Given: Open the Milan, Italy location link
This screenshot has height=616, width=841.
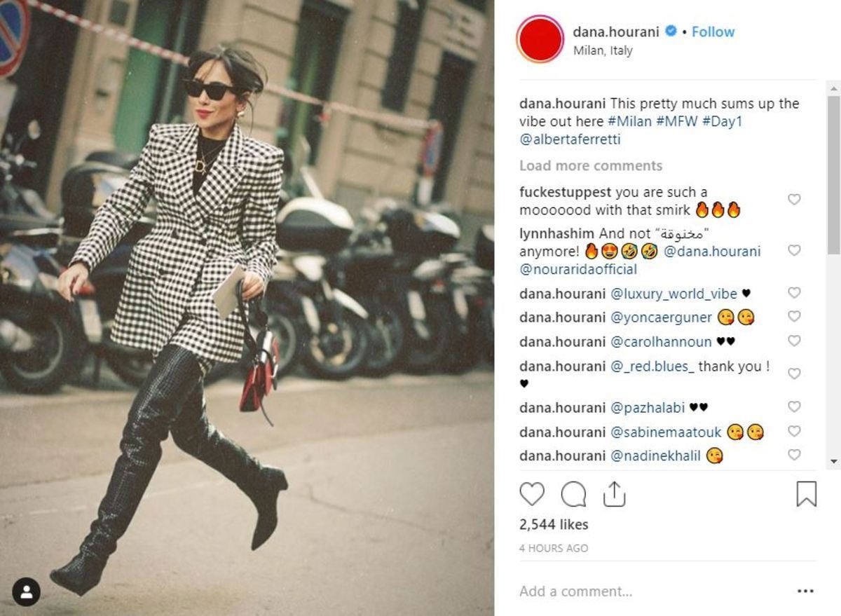Looking at the screenshot, I should point(603,50).
